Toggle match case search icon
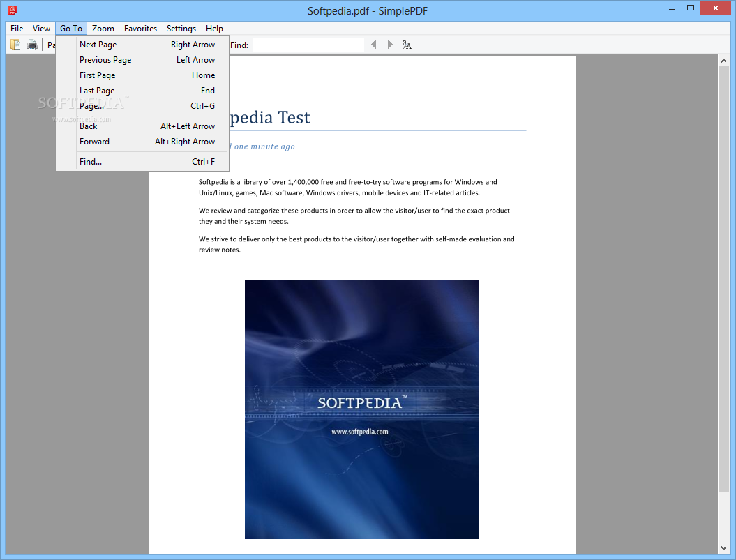 (x=407, y=45)
